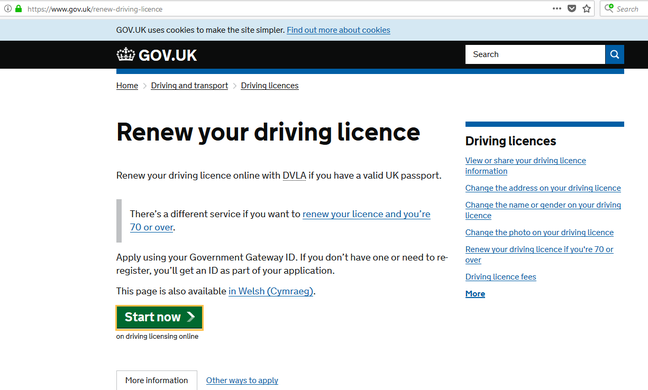Screen dimensions: 648x390
Task: Click the Pocket save icon
Action: pyautogui.click(x=572, y=8)
